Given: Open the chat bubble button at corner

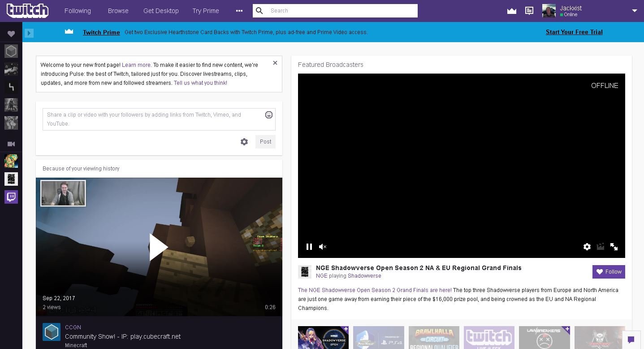Looking at the screenshot, I should (x=631, y=340).
